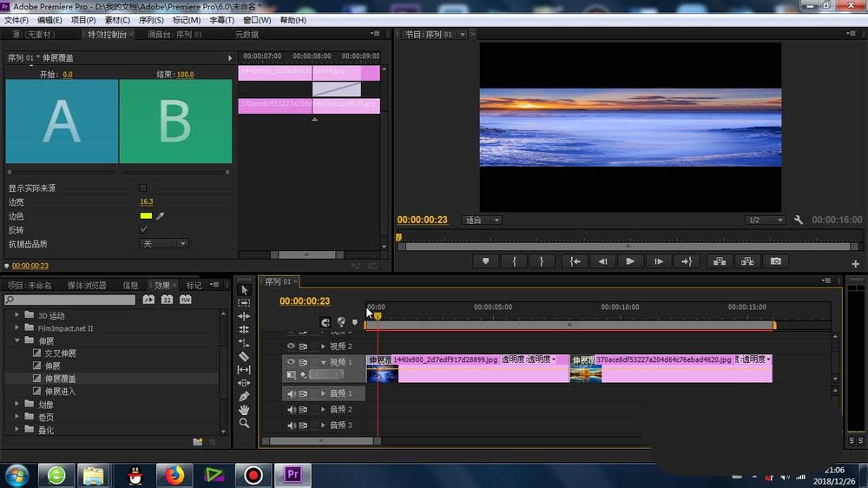The width and height of the screenshot is (868, 488).
Task: Collapse the Stretch effects folder
Action: coord(16,340)
